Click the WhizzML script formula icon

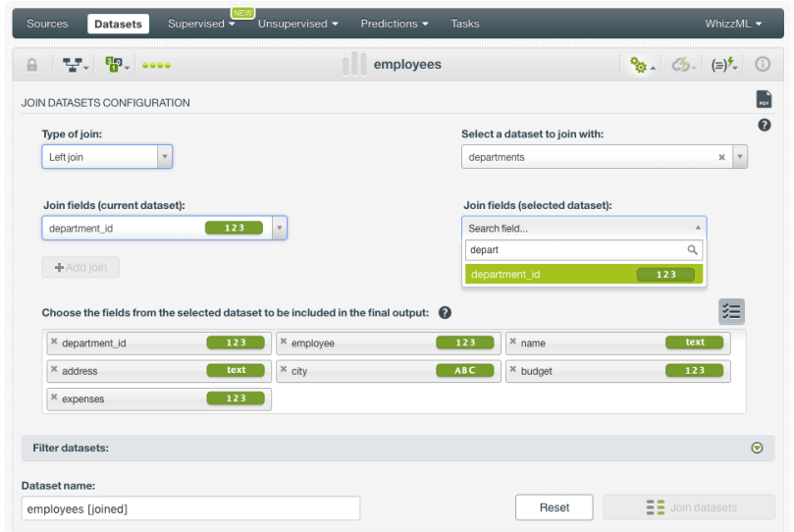click(724, 65)
